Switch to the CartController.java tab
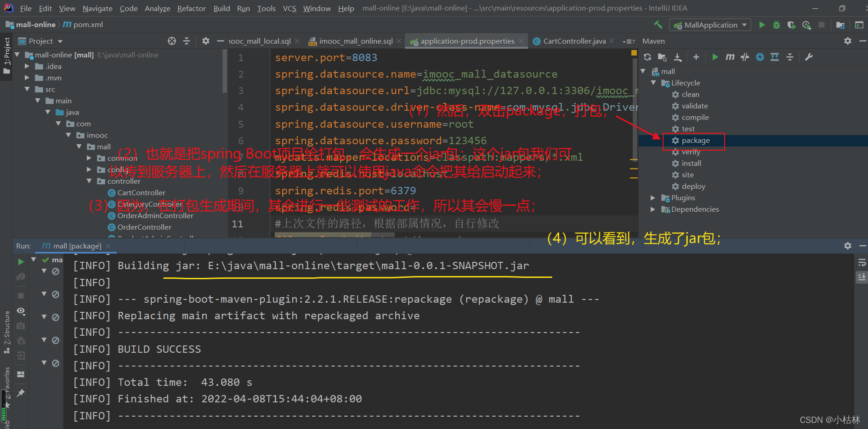Viewport: 868px width, 429px height. (x=574, y=41)
